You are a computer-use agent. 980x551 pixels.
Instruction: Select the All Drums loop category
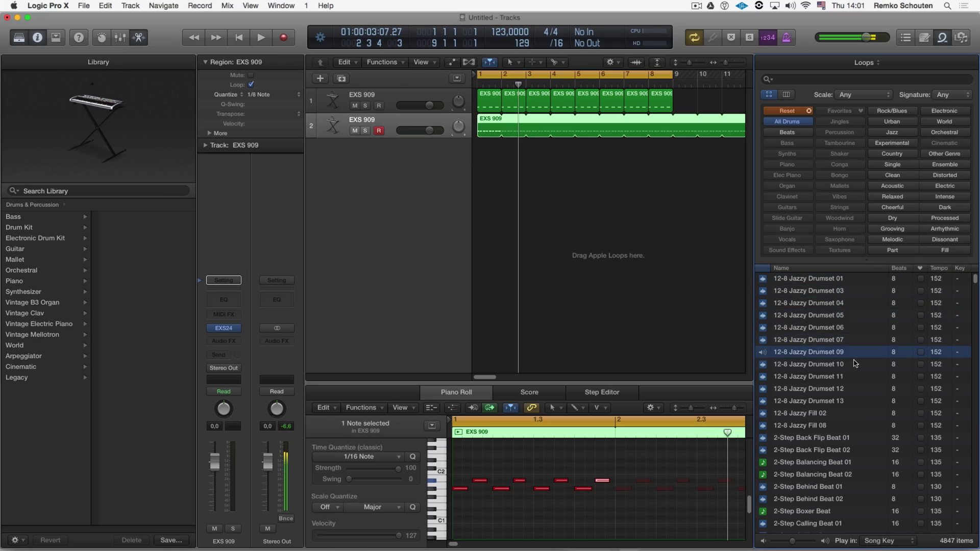coord(787,121)
